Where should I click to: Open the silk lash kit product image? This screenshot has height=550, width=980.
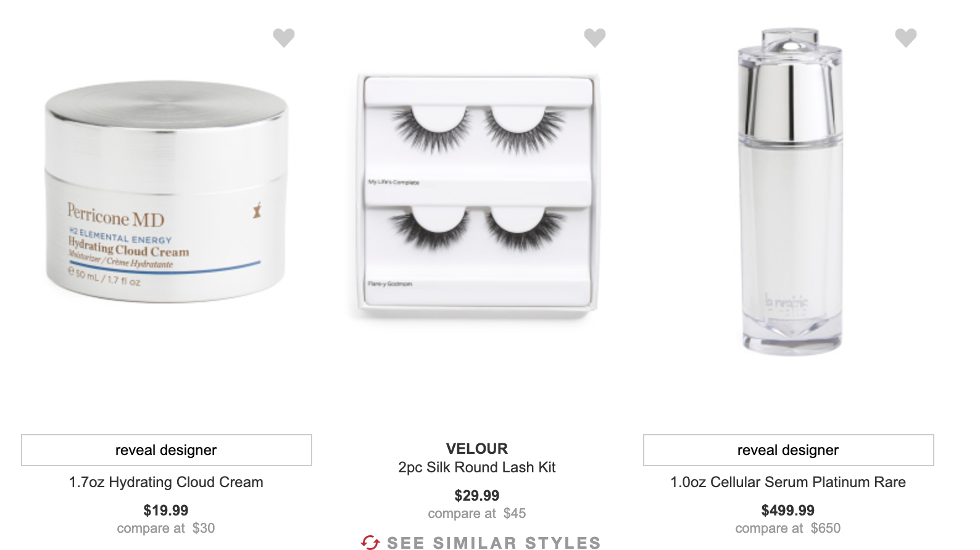[477, 194]
